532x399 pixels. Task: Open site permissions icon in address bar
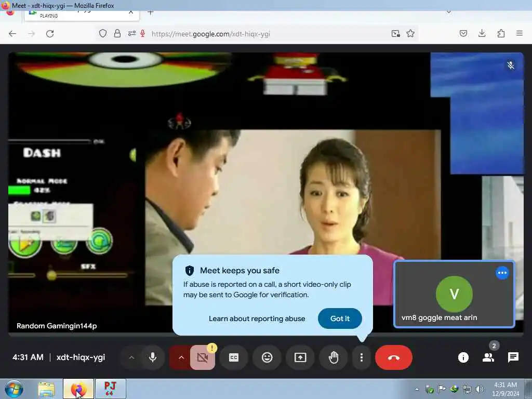[131, 34]
